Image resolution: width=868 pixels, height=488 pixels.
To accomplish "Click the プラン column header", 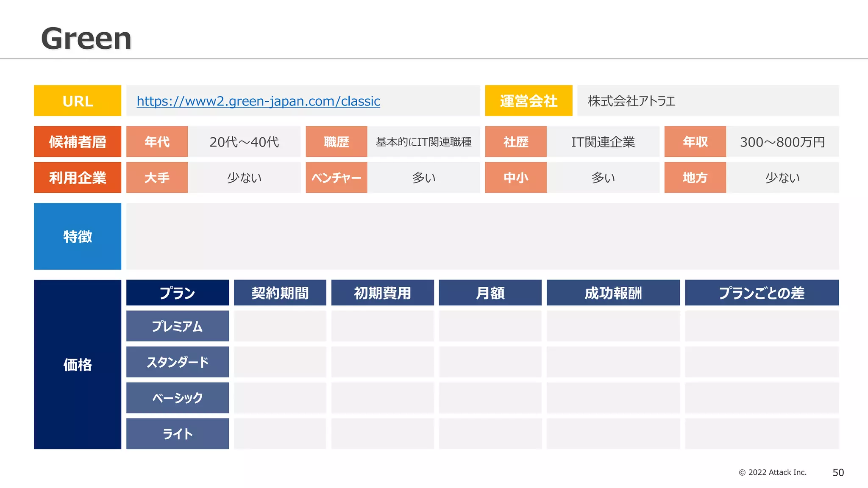I will [x=178, y=293].
